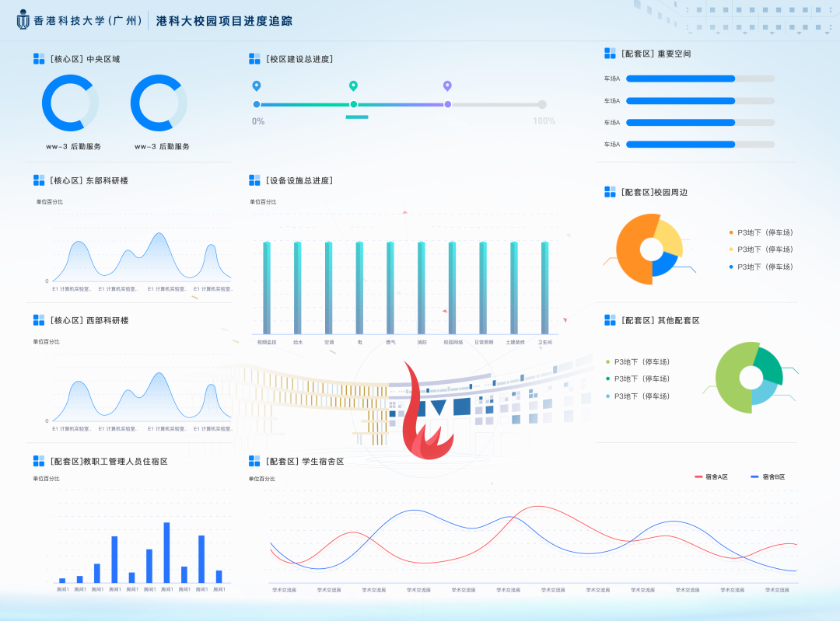Click the green map pin on progress track

click(x=353, y=85)
